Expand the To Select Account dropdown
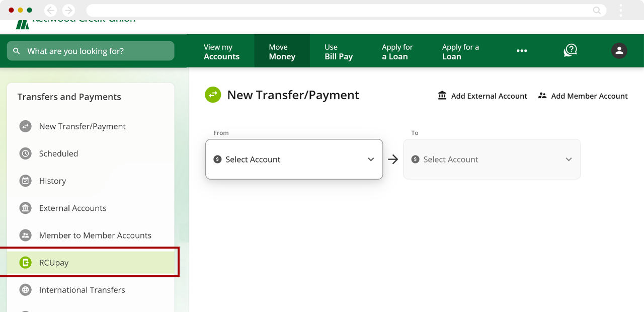The width and height of the screenshot is (644, 312). coord(492,159)
